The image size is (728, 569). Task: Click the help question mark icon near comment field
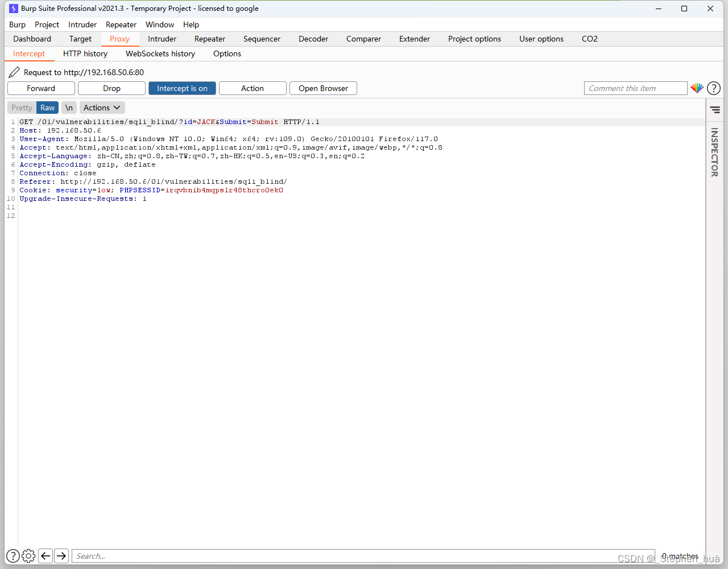point(714,88)
